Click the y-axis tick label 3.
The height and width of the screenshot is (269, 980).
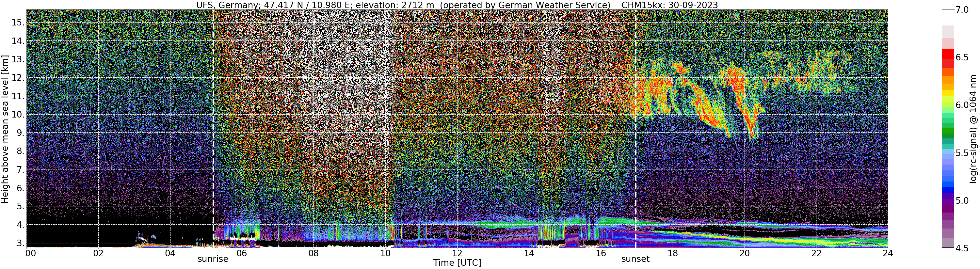click(x=21, y=243)
